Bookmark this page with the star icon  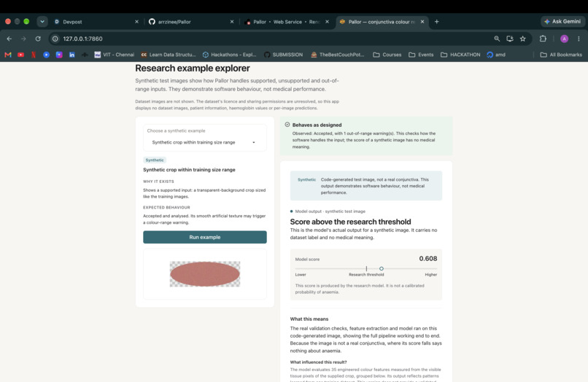523,39
